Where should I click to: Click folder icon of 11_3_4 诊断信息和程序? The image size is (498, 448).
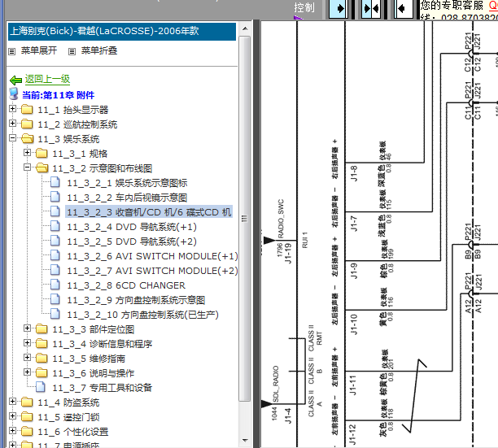coord(41,344)
